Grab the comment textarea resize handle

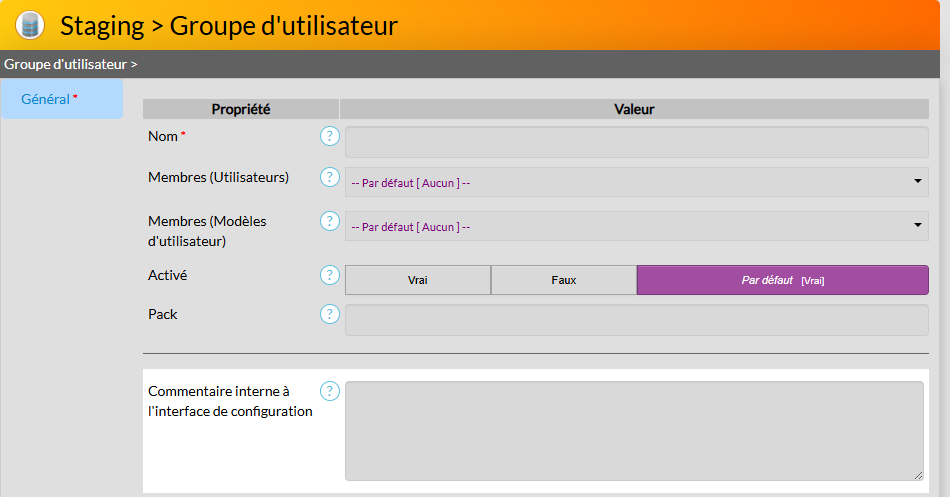(x=919, y=476)
